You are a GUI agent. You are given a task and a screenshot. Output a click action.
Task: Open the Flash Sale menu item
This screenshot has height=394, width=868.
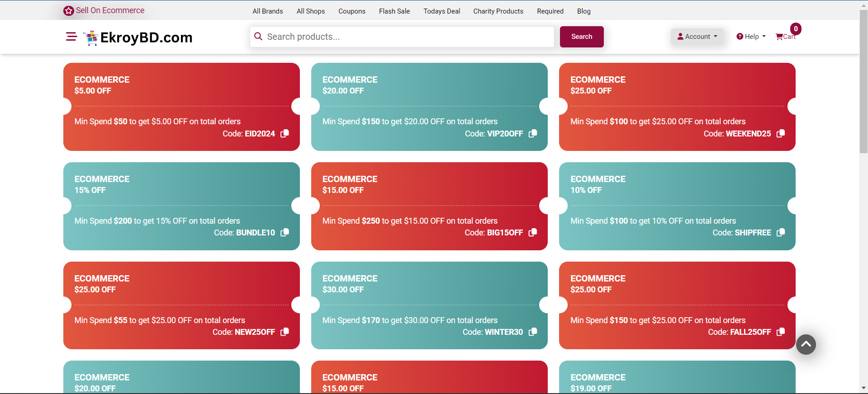pyautogui.click(x=394, y=11)
